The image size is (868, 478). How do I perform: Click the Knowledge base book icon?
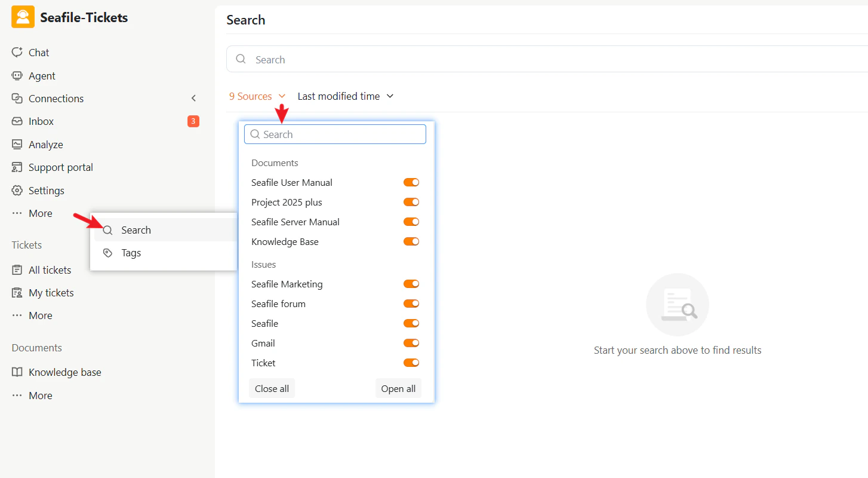[x=17, y=372]
